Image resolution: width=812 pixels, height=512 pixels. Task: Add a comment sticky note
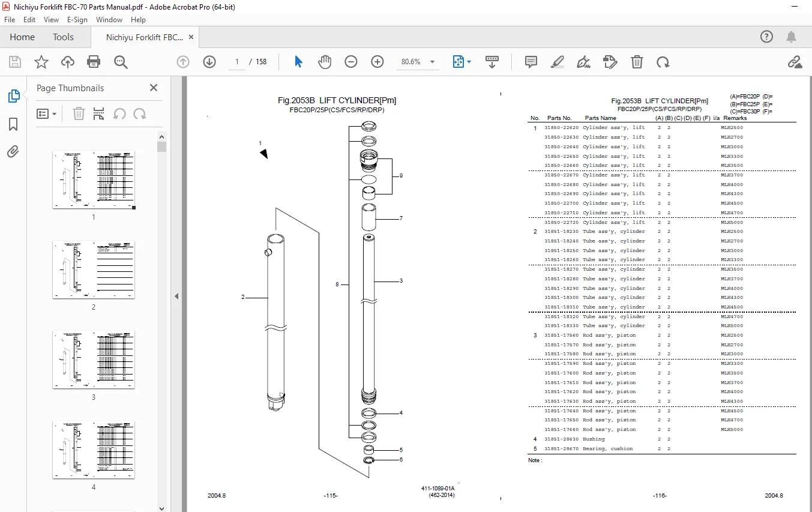tap(531, 62)
